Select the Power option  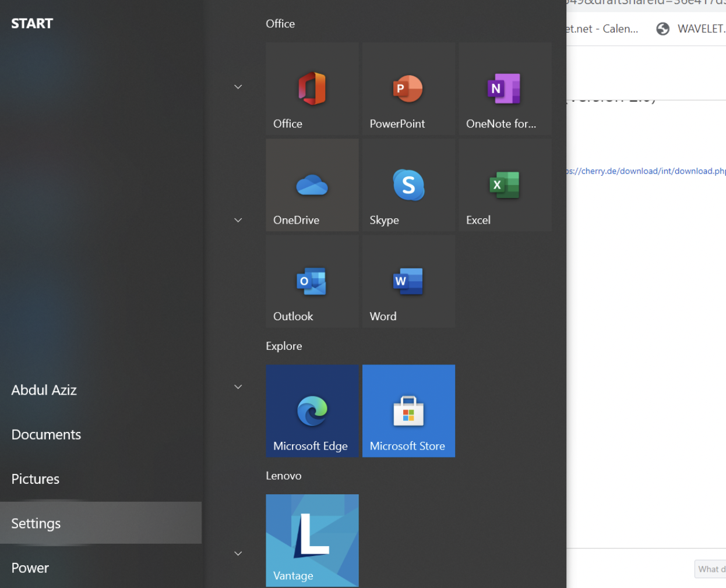tap(30, 568)
